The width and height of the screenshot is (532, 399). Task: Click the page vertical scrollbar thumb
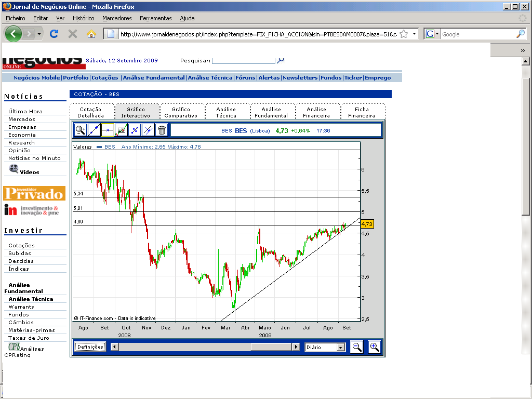point(526,147)
